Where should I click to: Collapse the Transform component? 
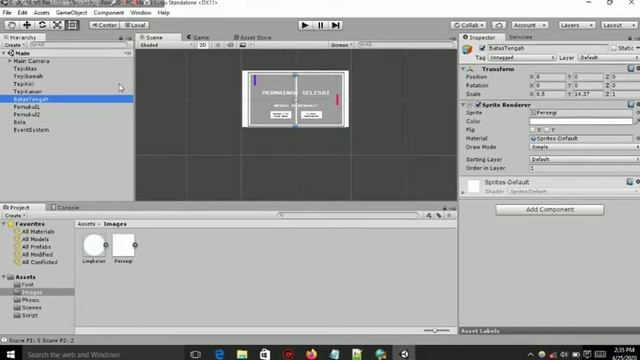point(463,69)
